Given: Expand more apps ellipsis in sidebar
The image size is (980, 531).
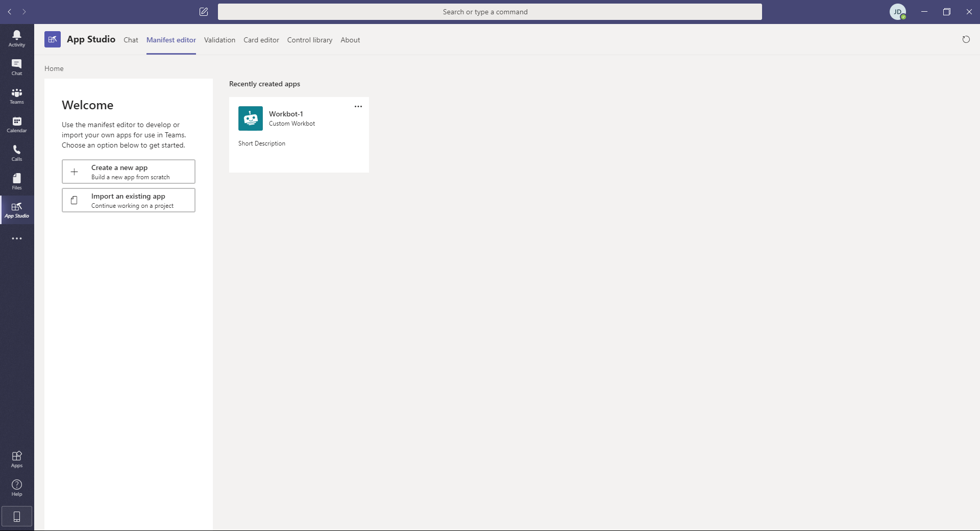Looking at the screenshot, I should (x=17, y=238).
